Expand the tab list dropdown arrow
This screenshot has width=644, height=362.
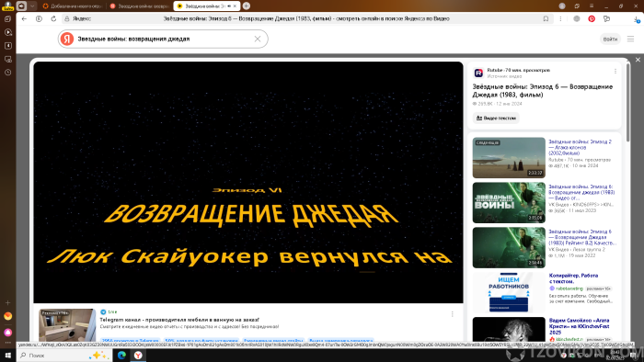[32, 6]
